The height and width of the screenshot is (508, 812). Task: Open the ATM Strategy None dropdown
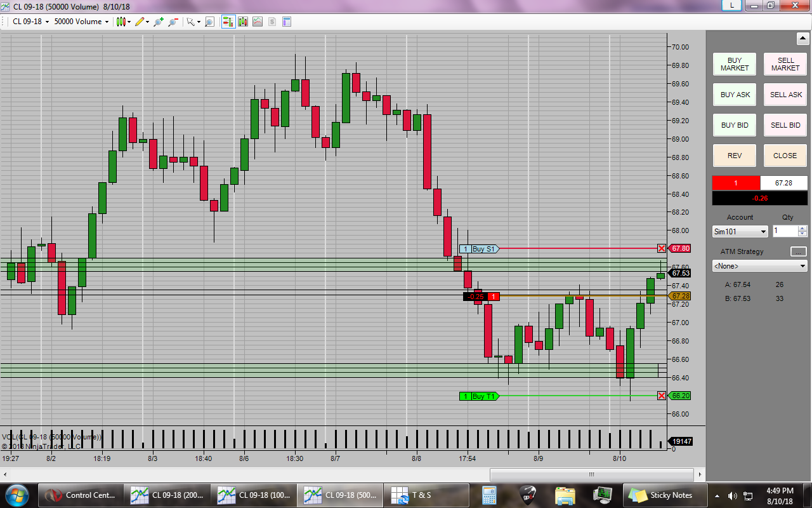pos(759,266)
